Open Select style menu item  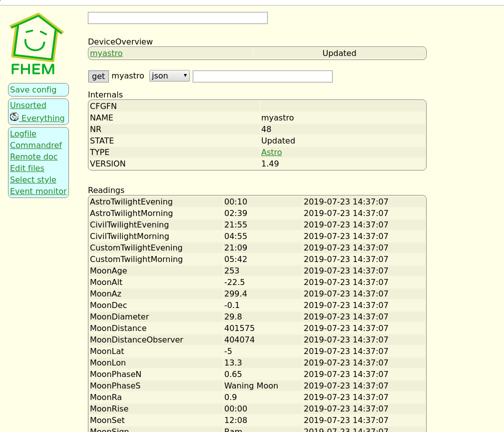point(33,180)
